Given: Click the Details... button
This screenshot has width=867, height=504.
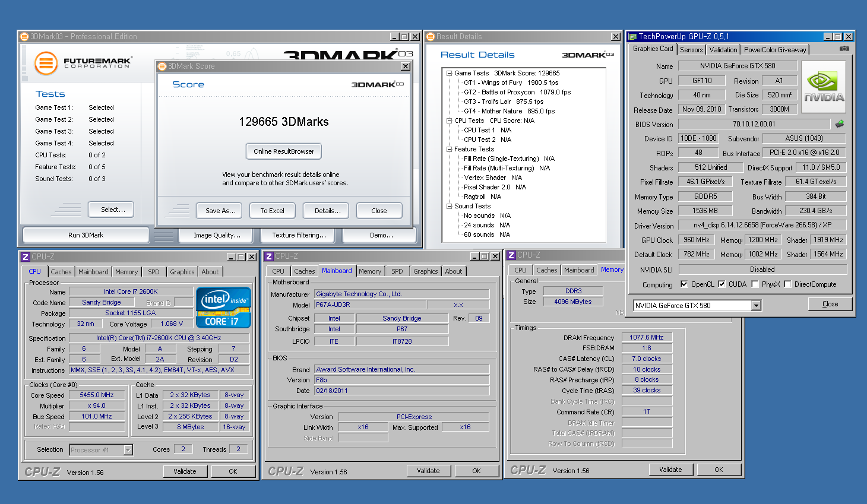Looking at the screenshot, I should tap(326, 211).
